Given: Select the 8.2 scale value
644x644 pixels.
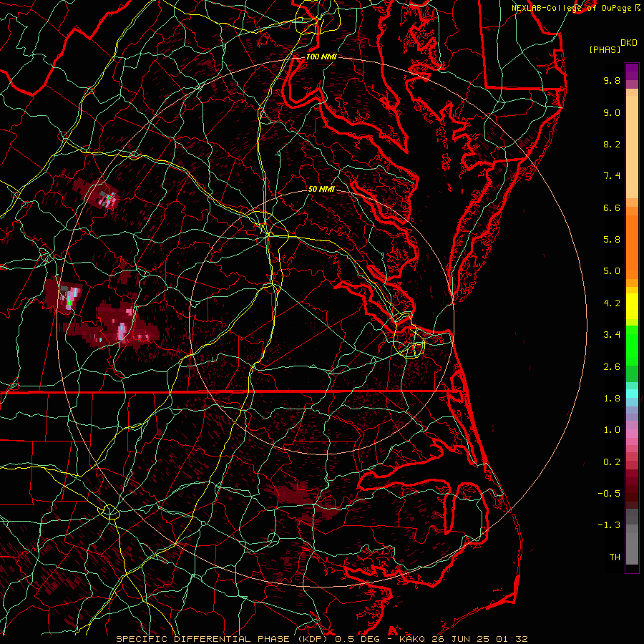Looking at the screenshot, I should (x=612, y=144).
